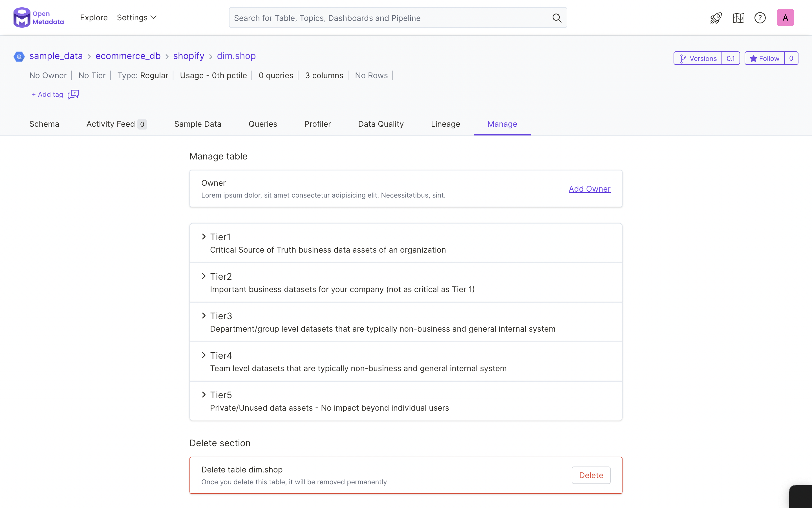
Task: Click the No Owner label
Action: click(48, 75)
